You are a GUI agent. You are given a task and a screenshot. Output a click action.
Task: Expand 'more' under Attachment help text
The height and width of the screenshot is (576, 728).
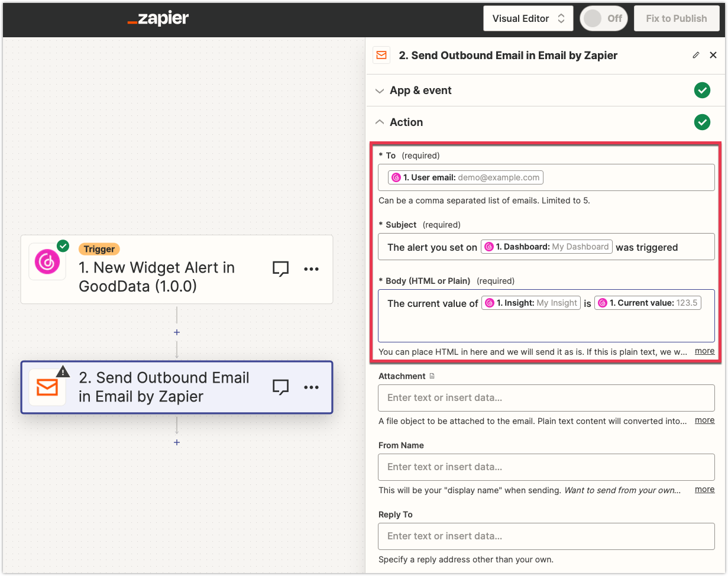(704, 420)
